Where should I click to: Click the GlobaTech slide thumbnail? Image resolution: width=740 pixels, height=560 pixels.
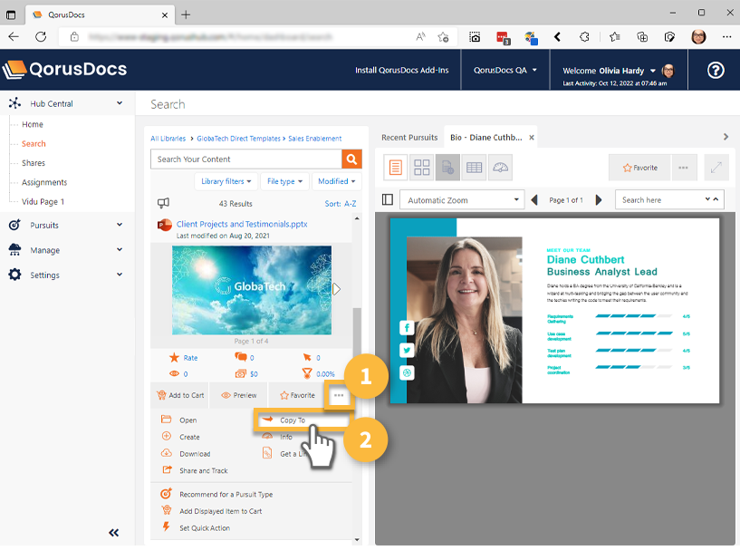pyautogui.click(x=252, y=290)
